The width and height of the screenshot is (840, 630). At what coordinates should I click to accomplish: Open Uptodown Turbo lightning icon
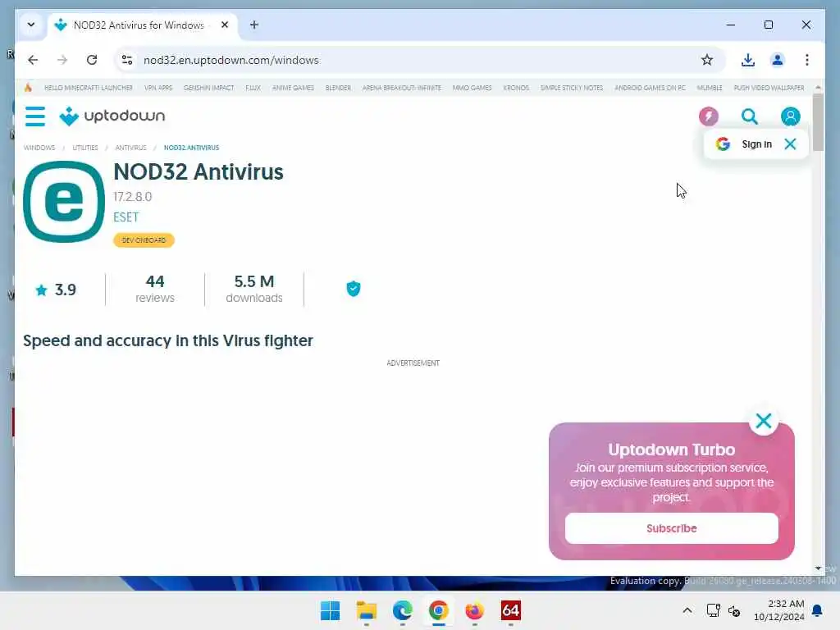[708, 116]
